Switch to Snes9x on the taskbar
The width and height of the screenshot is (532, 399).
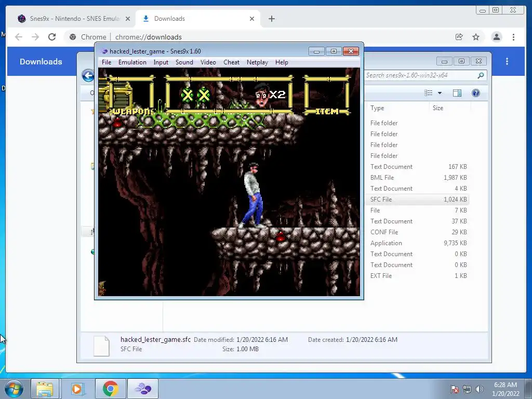click(x=143, y=389)
